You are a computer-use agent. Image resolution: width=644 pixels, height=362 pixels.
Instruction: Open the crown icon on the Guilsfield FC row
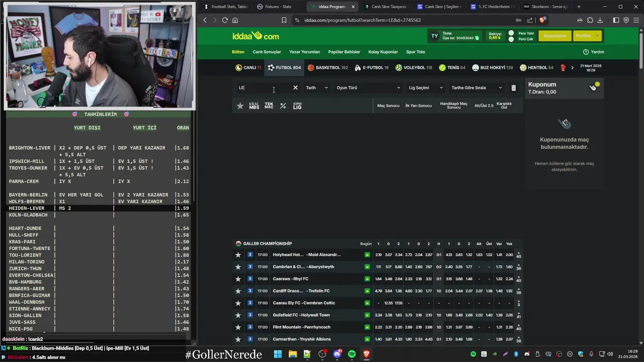[367, 315]
